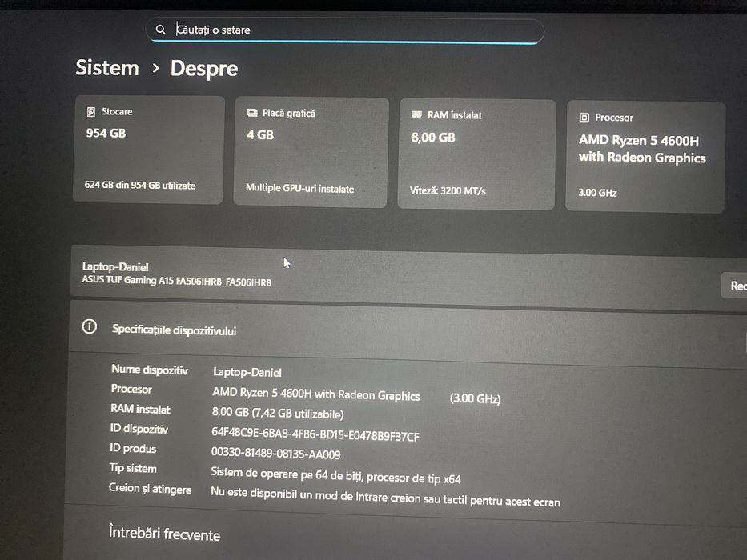Image resolution: width=747 pixels, height=560 pixels.
Task: Click the Stocare disk icon
Action: [x=91, y=111]
